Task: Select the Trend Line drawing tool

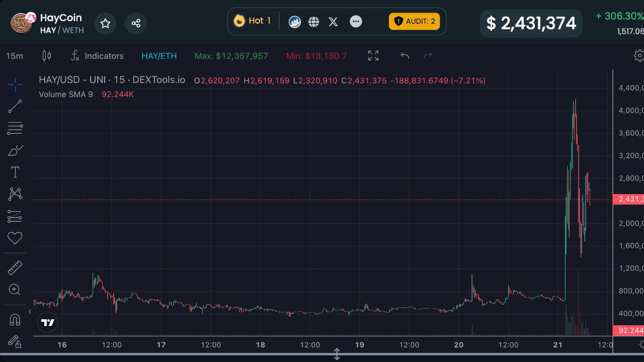Action: [x=15, y=106]
